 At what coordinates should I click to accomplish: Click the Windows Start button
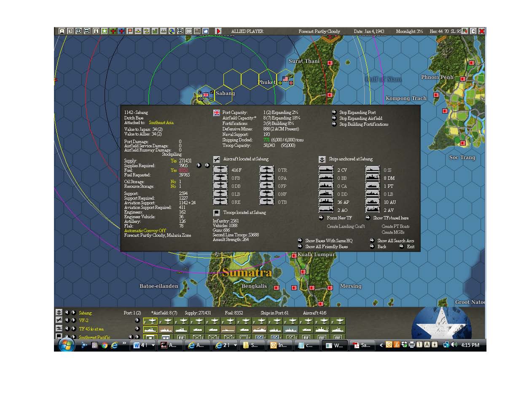pyautogui.click(x=66, y=345)
